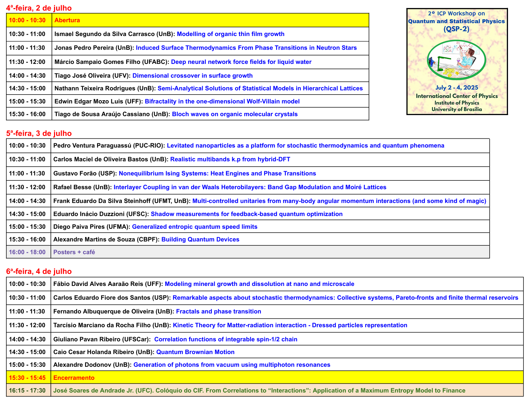This screenshot has height=401, width=532.
Task: Open 'Induced Surface Thermodynamics From Phase Transitions' talk link
Action: pyautogui.click(x=246, y=48)
